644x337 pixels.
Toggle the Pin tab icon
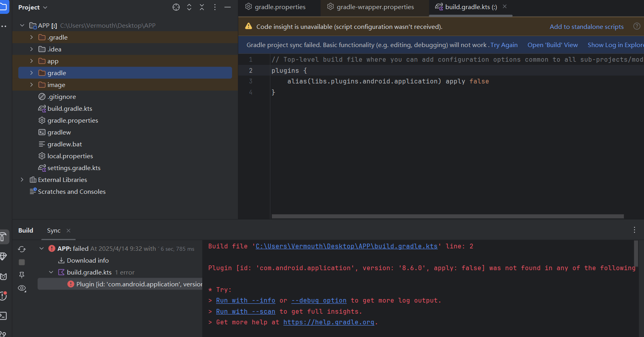pos(22,275)
